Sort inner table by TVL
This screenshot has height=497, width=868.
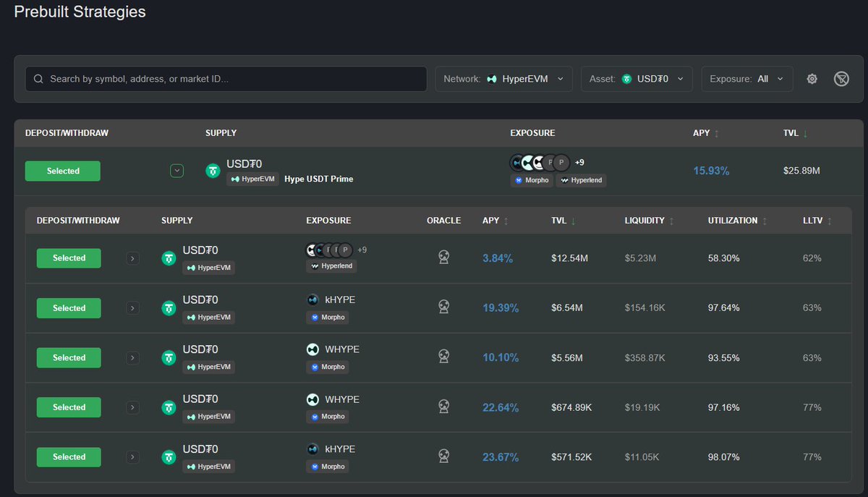tap(563, 221)
